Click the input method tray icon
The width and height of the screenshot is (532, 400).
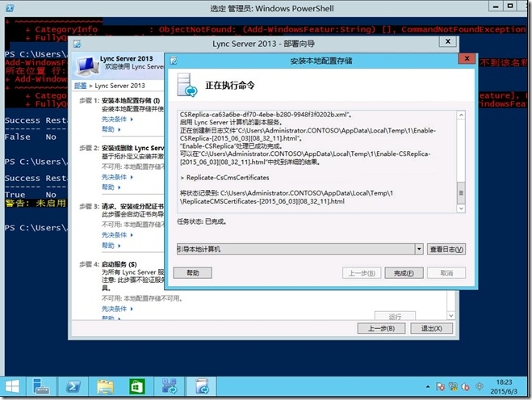(479, 386)
